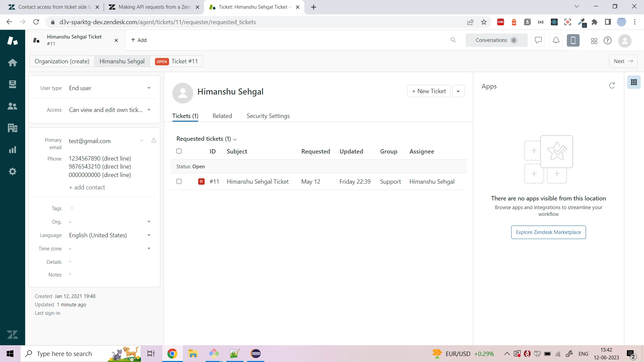Open the Admin gear icon in the sidebar
The image size is (644, 362).
pos(12,172)
